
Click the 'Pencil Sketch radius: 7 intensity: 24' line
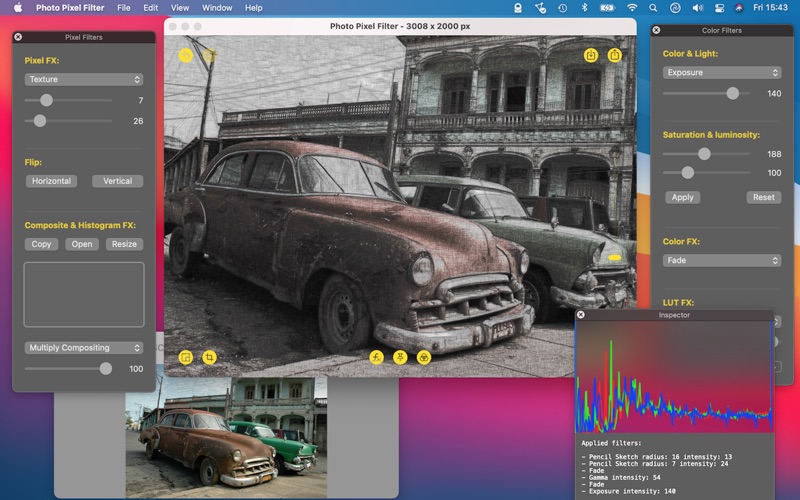(655, 464)
